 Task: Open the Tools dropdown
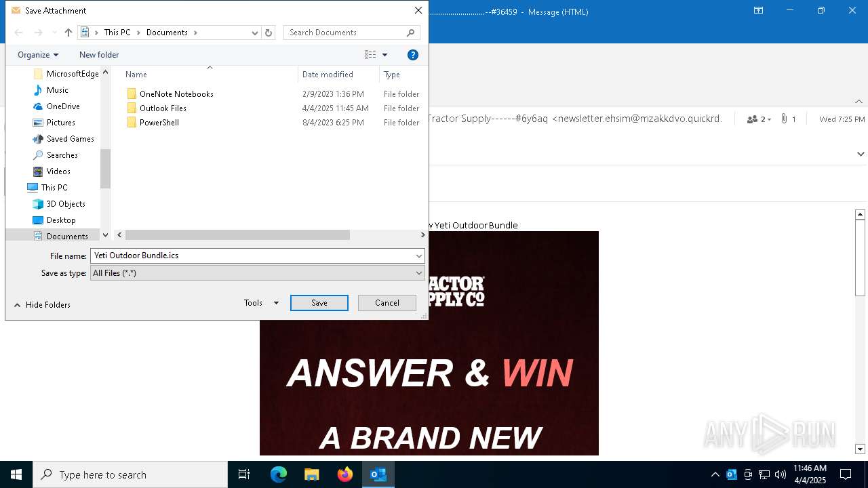point(261,303)
